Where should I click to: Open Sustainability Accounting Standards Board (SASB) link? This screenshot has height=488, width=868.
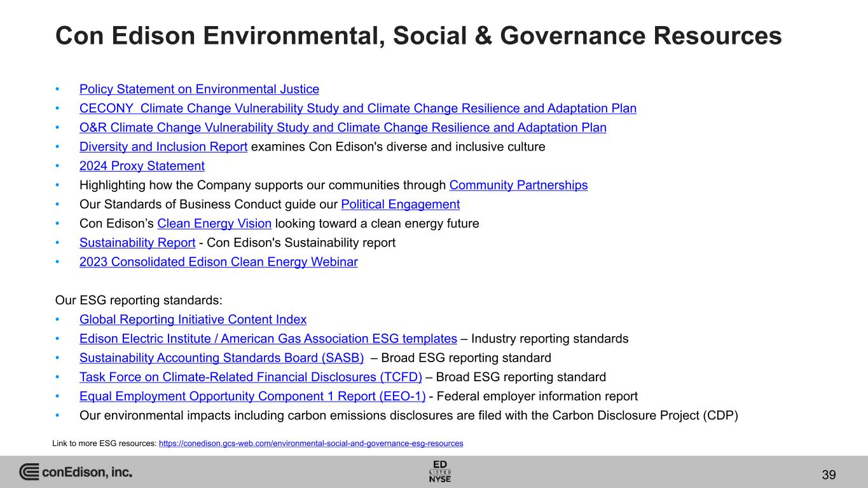coord(221,358)
